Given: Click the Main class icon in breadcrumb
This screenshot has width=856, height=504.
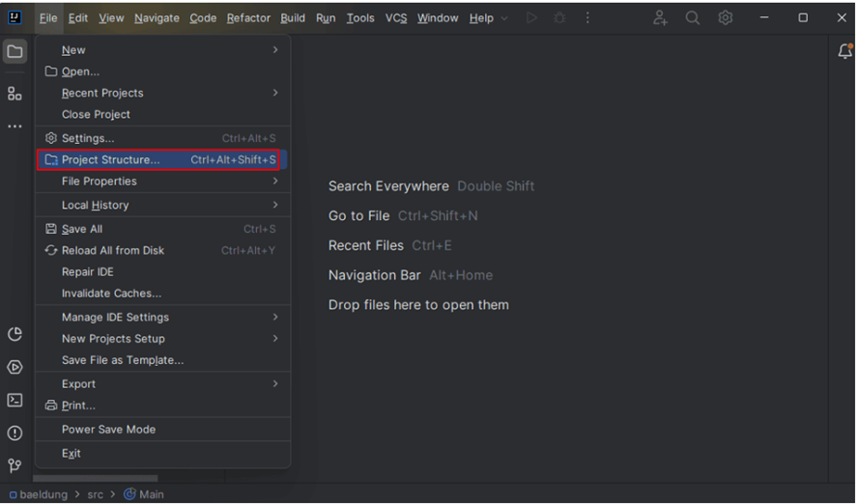Looking at the screenshot, I should click(129, 494).
